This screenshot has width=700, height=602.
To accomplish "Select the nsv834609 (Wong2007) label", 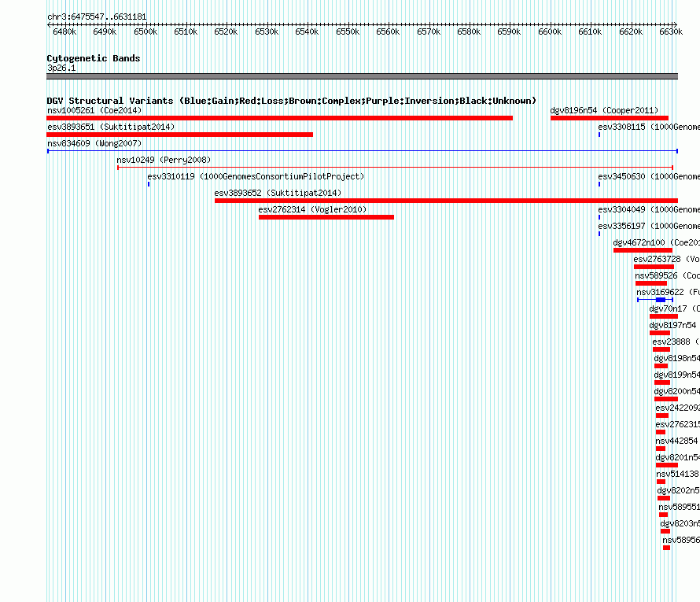I will 94,143.
